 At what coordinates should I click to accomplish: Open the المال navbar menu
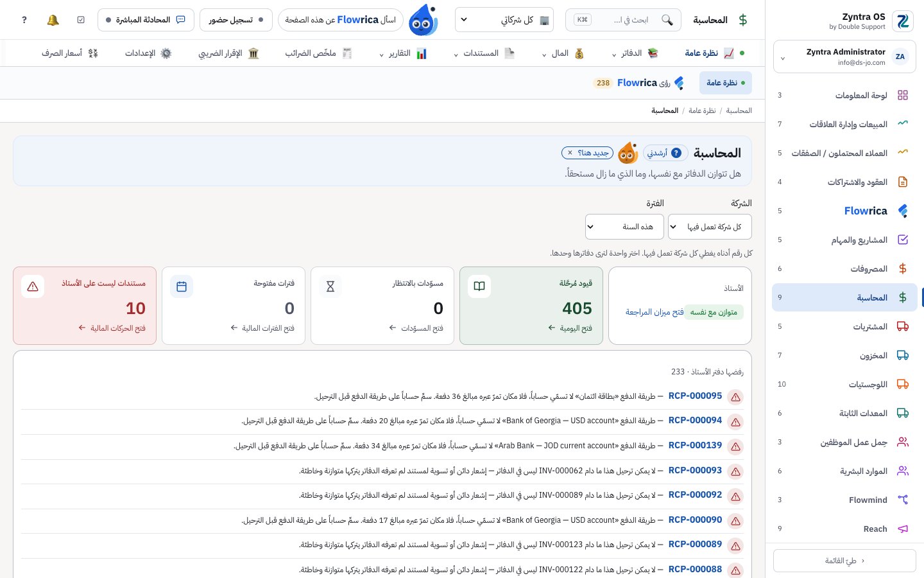pos(563,53)
